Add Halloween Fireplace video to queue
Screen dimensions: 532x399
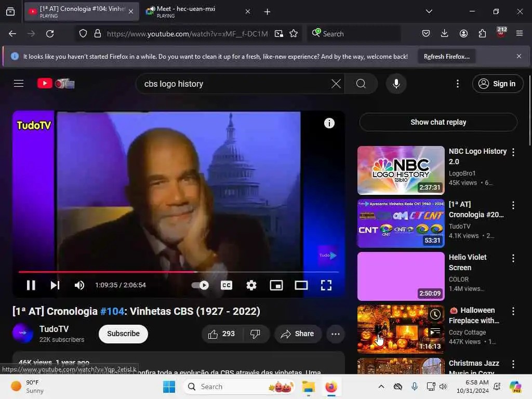(x=435, y=331)
